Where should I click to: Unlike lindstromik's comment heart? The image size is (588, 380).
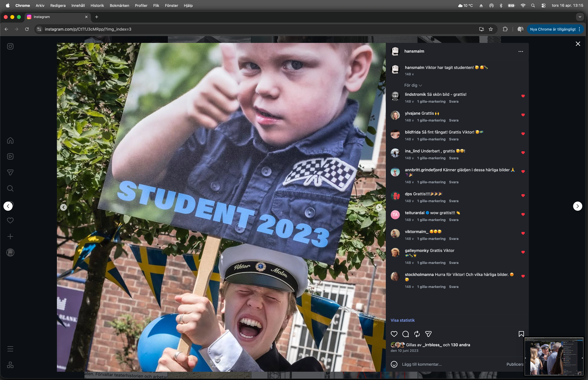pos(523,96)
